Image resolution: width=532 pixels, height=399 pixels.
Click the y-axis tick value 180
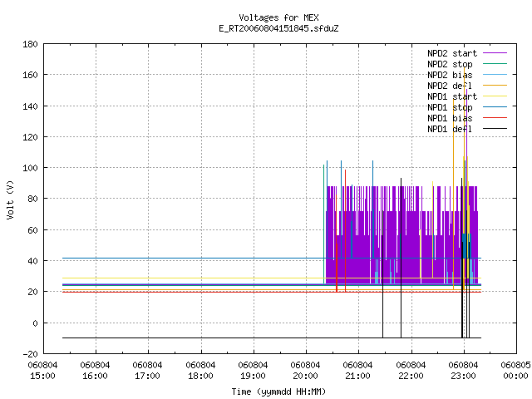[30, 44]
